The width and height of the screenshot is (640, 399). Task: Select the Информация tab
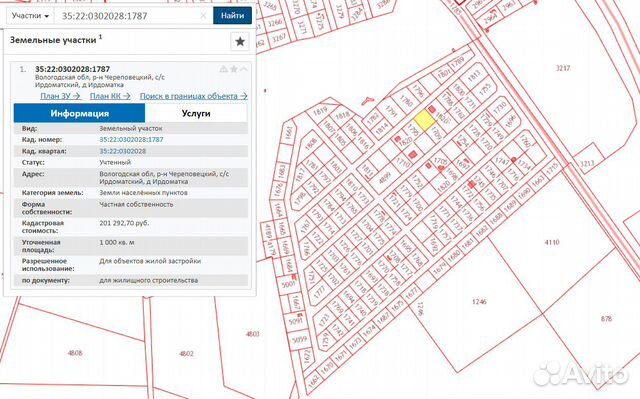[80, 113]
